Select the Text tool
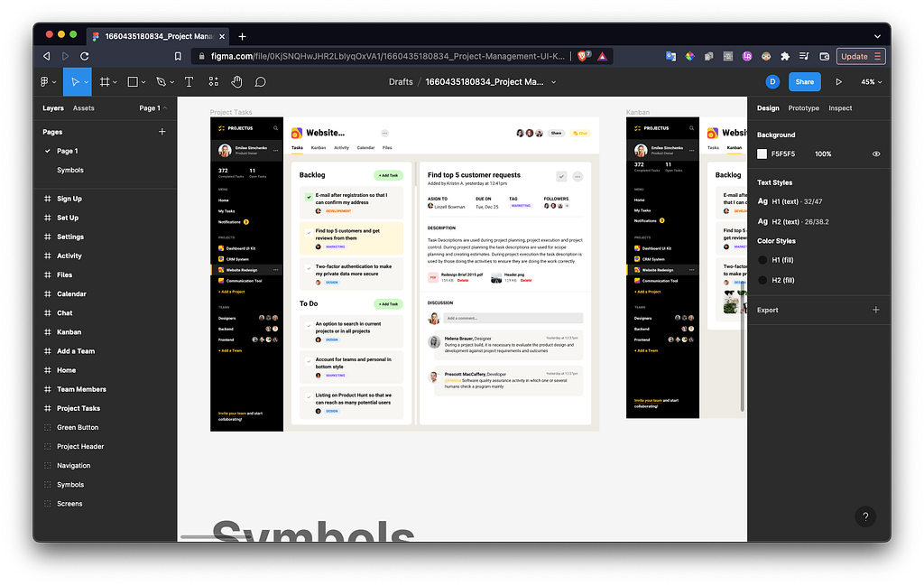The width and height of the screenshot is (924, 586). click(189, 82)
